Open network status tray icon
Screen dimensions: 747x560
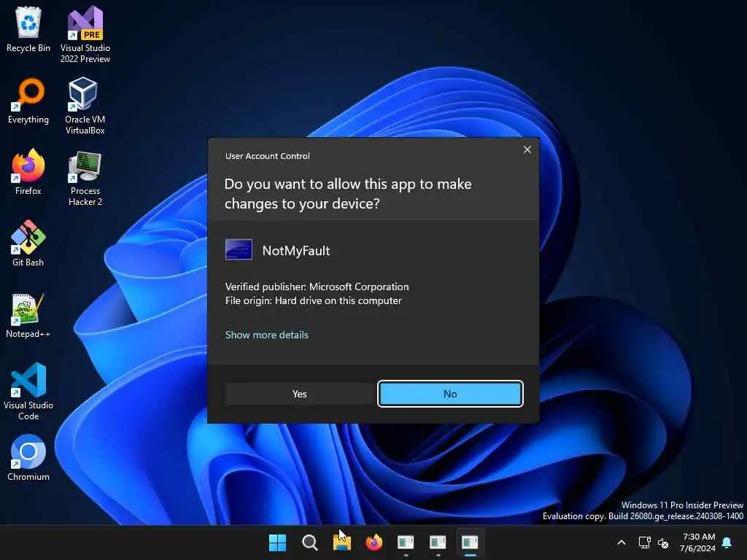click(645, 542)
